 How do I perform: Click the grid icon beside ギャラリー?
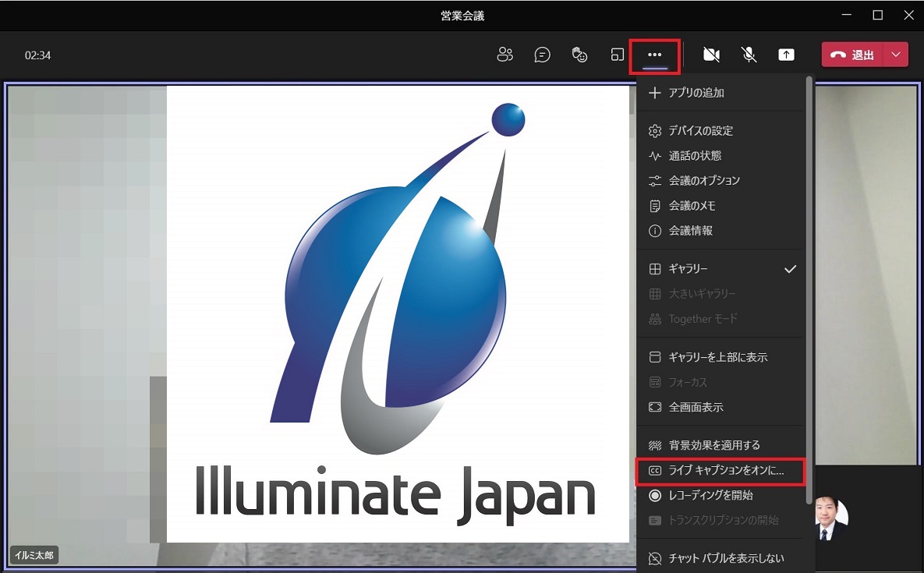pyautogui.click(x=655, y=269)
